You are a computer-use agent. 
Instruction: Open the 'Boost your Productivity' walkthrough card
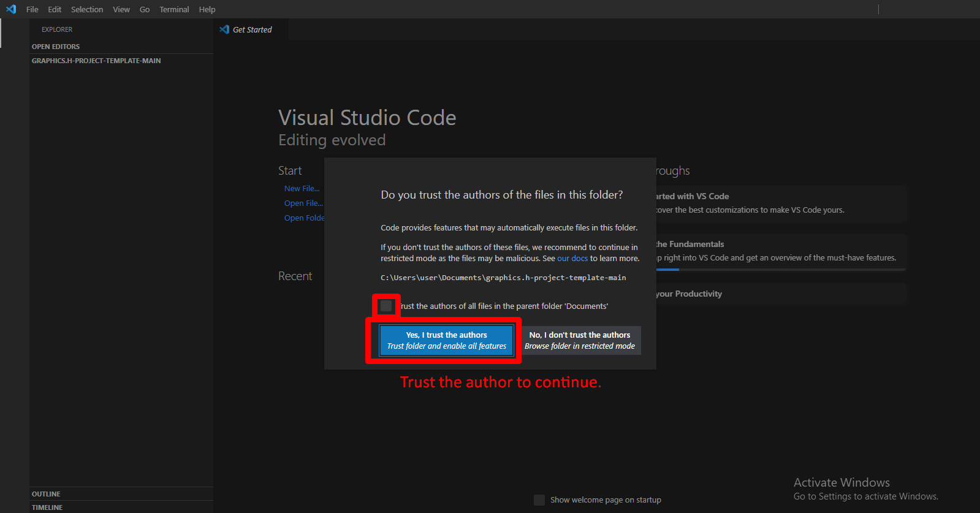click(781, 294)
